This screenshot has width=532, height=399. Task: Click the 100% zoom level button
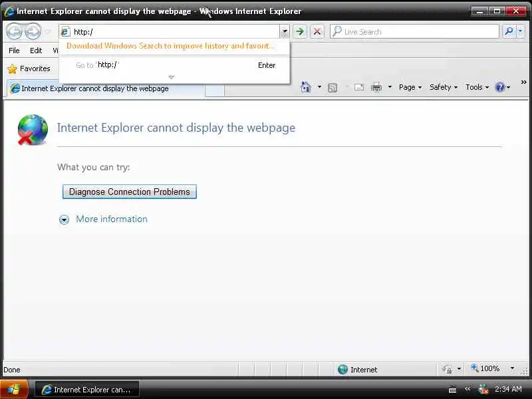pyautogui.click(x=485, y=368)
